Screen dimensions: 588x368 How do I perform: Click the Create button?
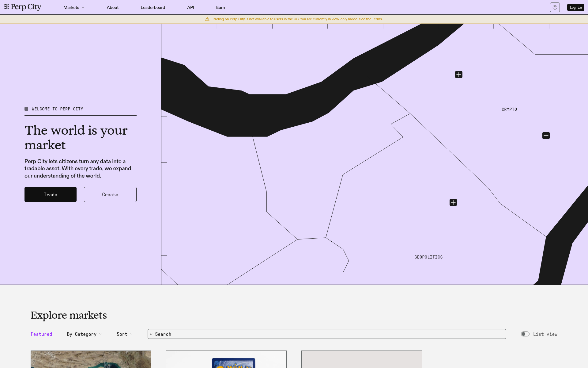[110, 194]
